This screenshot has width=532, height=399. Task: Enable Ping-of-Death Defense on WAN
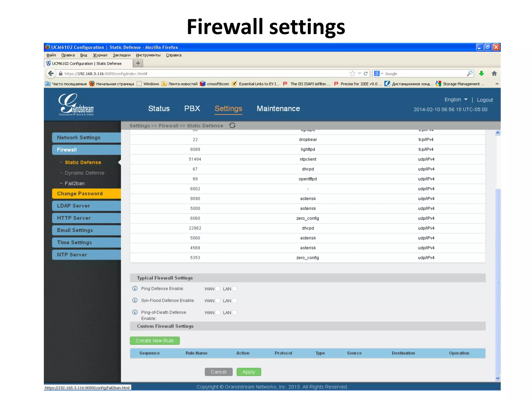[x=218, y=312]
